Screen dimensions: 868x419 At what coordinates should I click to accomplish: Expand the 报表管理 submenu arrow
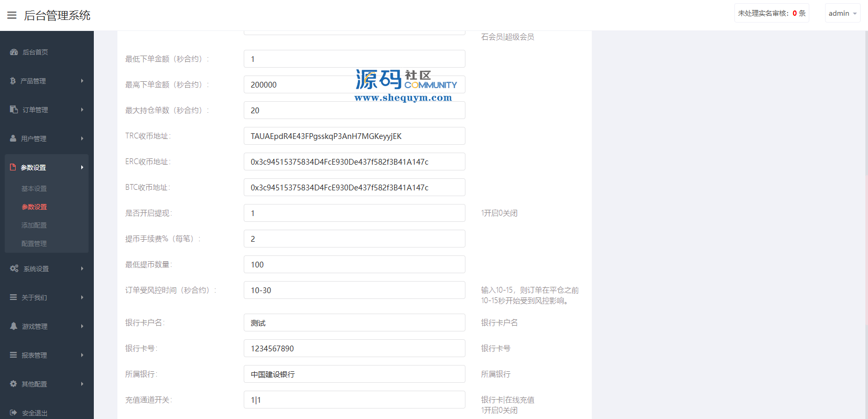pyautogui.click(x=82, y=355)
